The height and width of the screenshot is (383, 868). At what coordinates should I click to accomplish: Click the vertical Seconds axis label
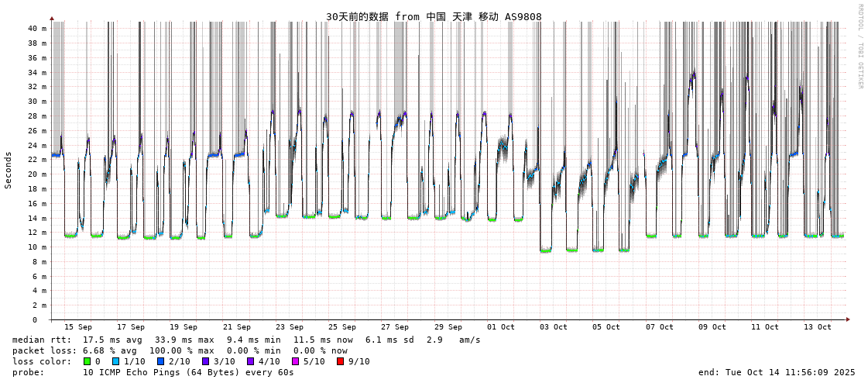click(9, 170)
